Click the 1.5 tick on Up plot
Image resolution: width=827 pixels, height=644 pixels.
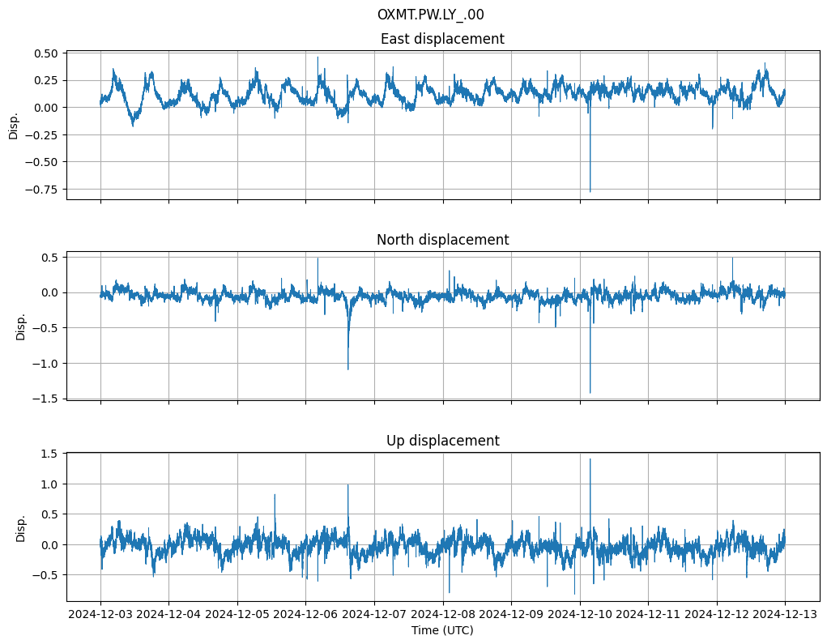[50, 454]
